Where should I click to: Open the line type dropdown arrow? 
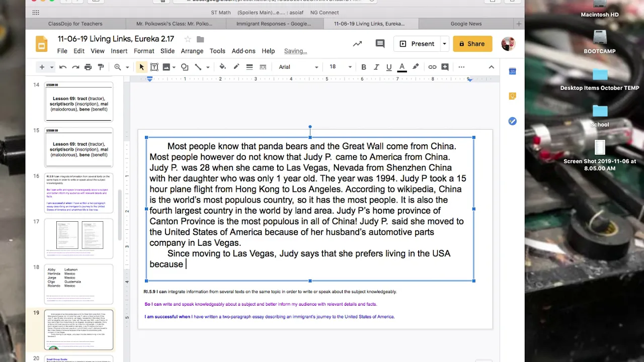tap(208, 67)
